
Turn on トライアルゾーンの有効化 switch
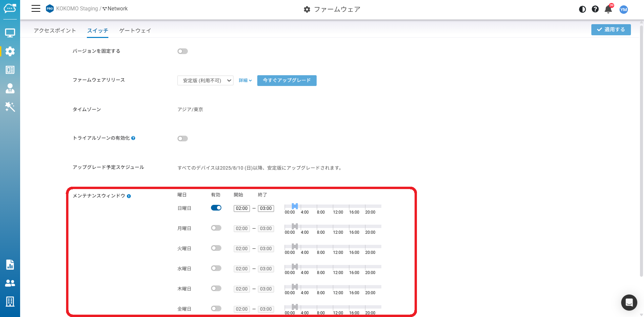click(x=182, y=139)
